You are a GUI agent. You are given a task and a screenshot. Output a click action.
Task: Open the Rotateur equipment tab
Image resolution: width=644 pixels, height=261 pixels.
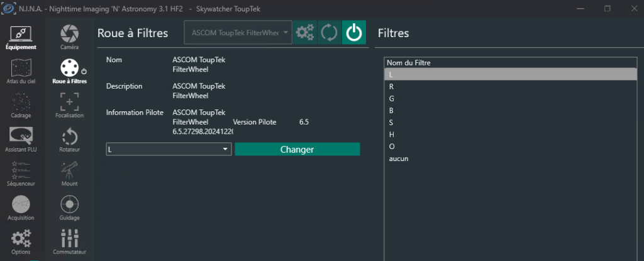pos(69,140)
